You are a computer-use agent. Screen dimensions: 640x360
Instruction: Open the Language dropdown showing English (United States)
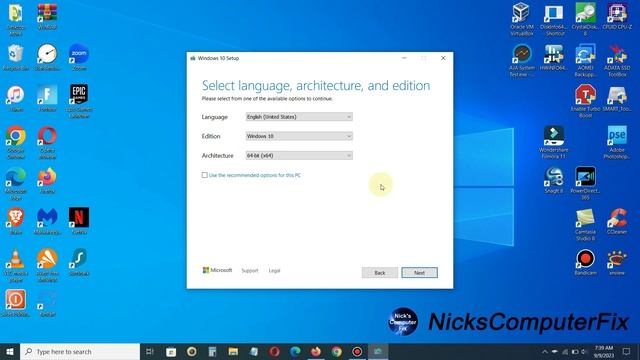pos(299,117)
